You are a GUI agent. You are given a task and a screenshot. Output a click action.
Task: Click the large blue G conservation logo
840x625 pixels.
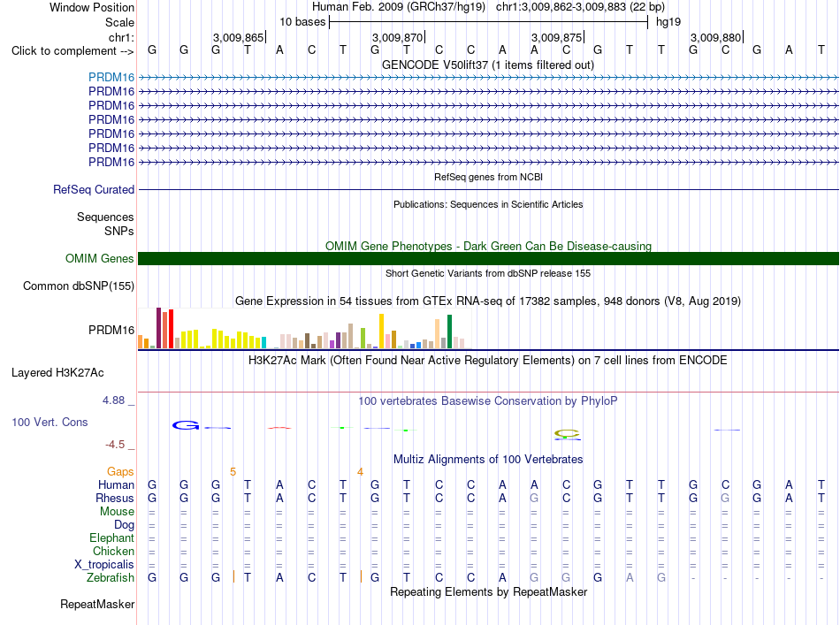click(186, 426)
